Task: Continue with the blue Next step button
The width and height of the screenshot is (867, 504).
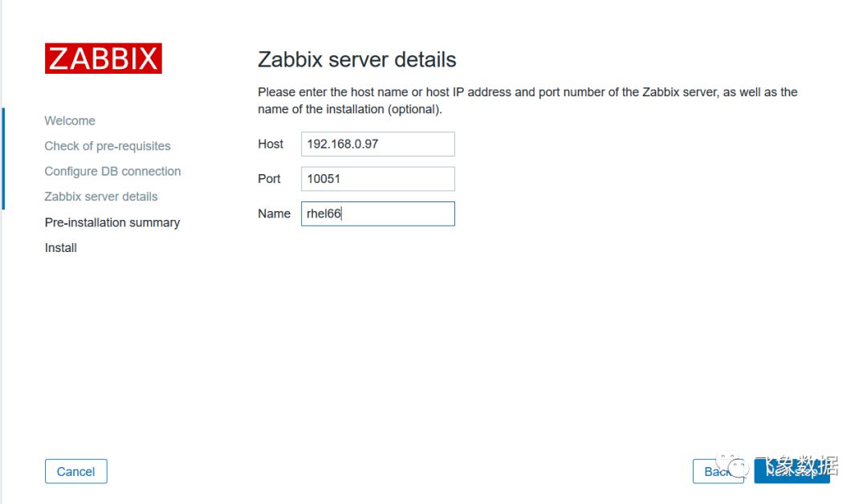Action: 792,471
